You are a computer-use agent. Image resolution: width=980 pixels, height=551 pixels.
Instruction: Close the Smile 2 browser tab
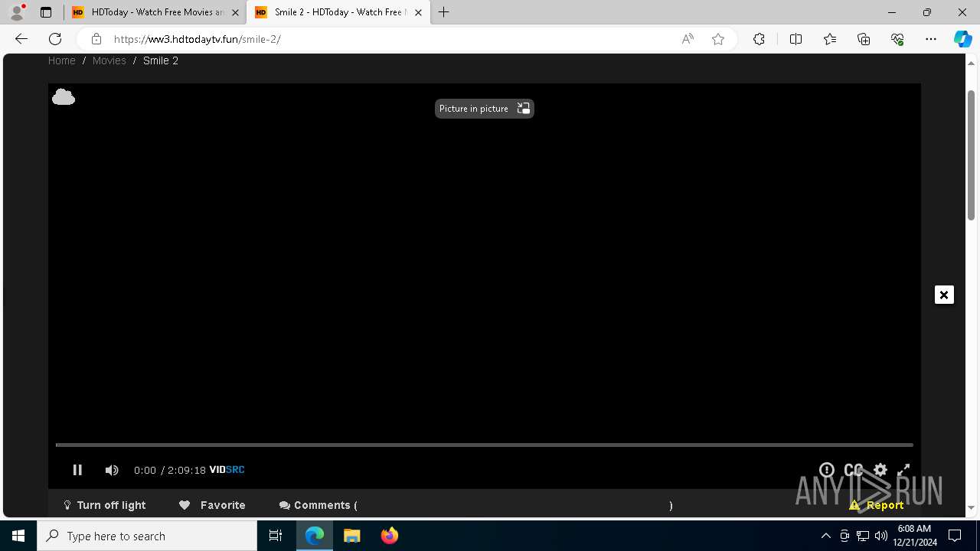click(418, 12)
